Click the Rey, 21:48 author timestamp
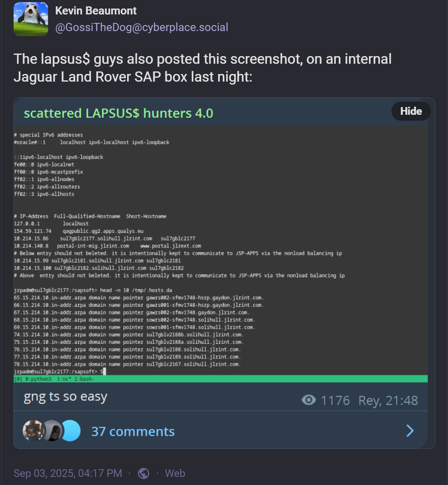Image resolution: width=448 pixels, height=485 pixels. click(388, 400)
